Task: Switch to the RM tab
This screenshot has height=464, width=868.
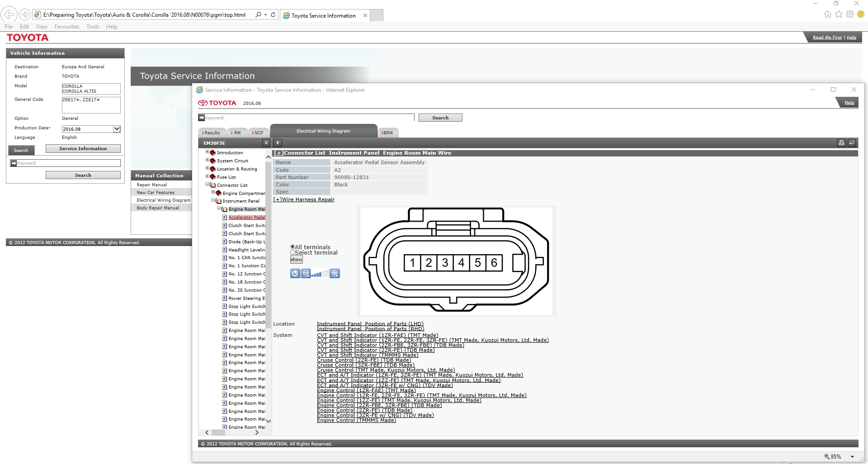Action: 236,133
